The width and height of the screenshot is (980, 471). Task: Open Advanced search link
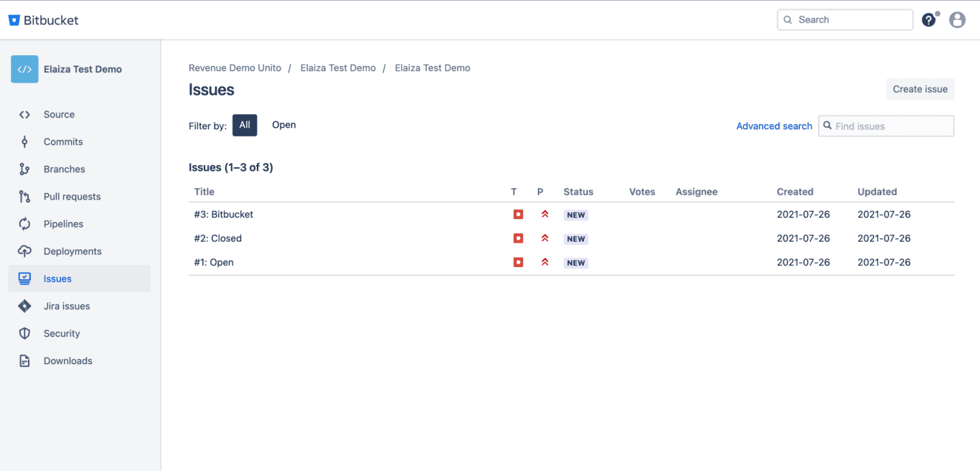click(x=774, y=126)
